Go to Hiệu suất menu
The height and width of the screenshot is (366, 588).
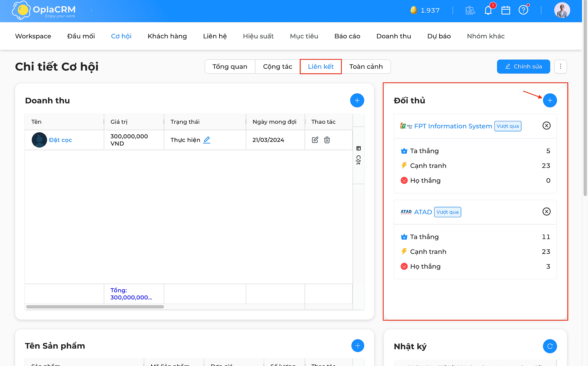(258, 36)
